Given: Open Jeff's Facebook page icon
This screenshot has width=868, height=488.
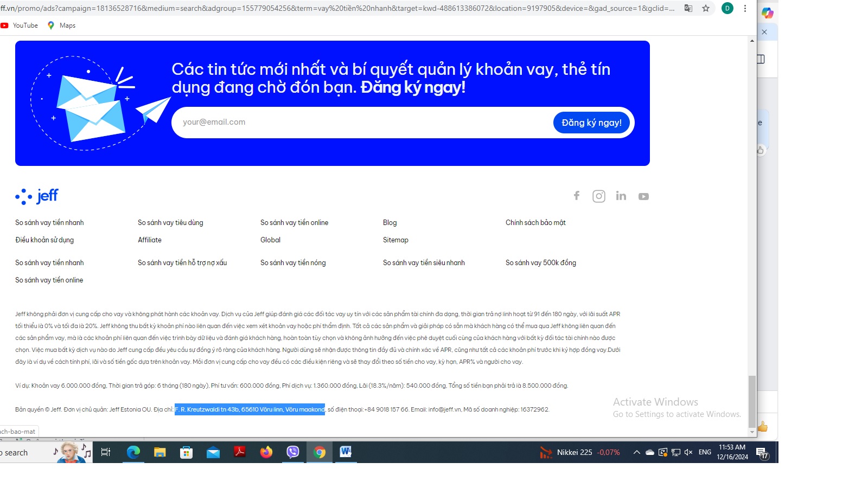Looking at the screenshot, I should pos(577,196).
